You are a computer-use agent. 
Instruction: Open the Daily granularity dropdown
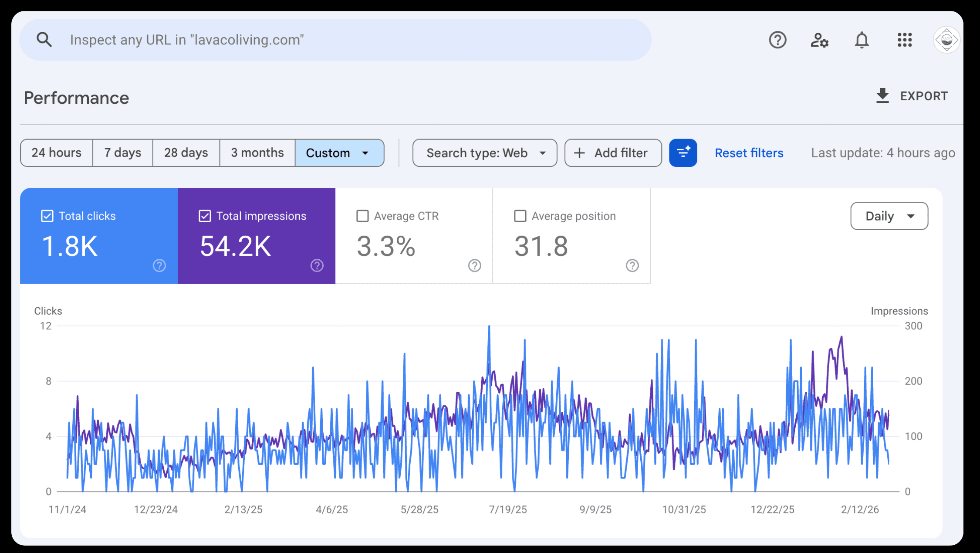(889, 216)
